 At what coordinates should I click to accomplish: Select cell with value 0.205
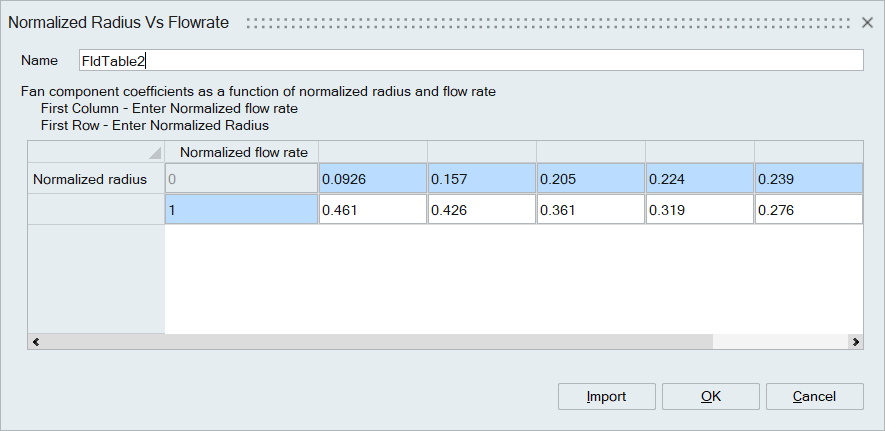click(590, 180)
